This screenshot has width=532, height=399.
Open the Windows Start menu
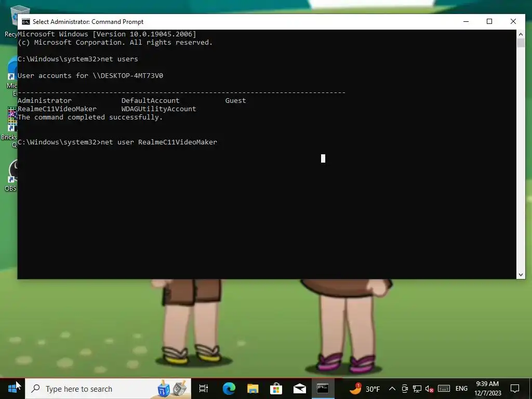(12, 389)
